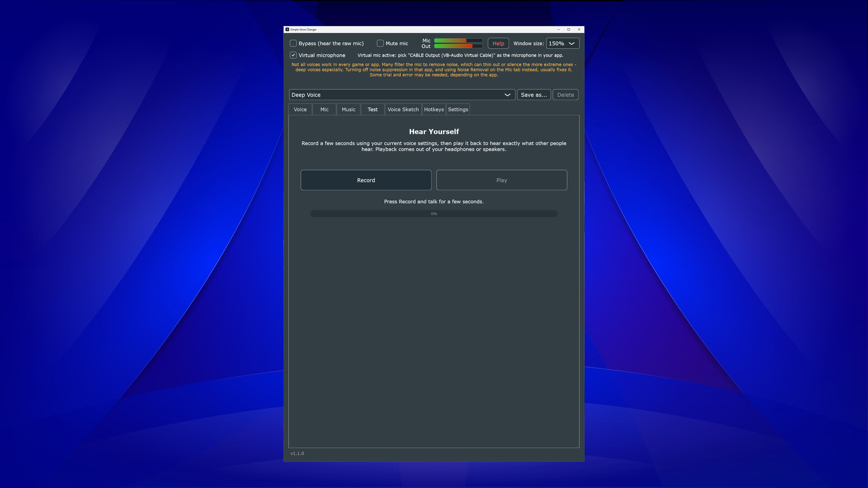Close the Simple Voice Changer window
The image size is (868, 488).
[x=579, y=29]
